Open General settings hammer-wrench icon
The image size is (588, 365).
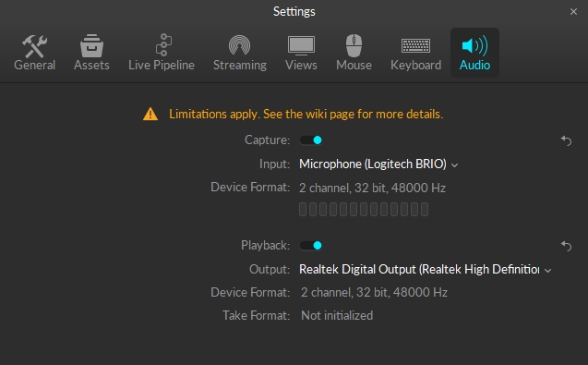pyautogui.click(x=34, y=46)
